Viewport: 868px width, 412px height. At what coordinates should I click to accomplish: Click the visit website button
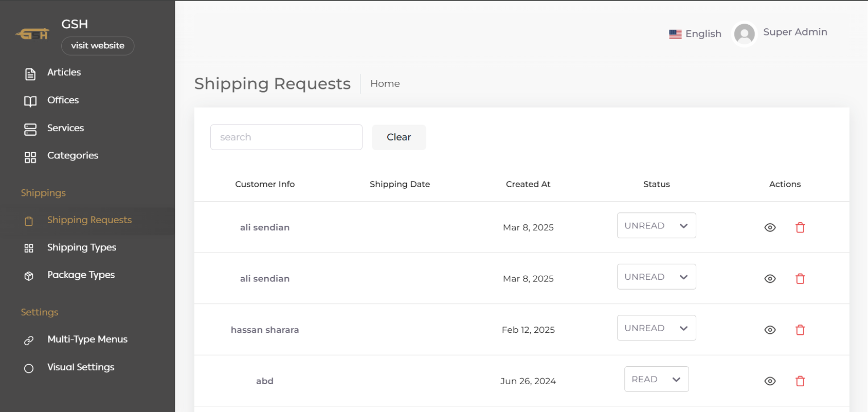point(98,46)
